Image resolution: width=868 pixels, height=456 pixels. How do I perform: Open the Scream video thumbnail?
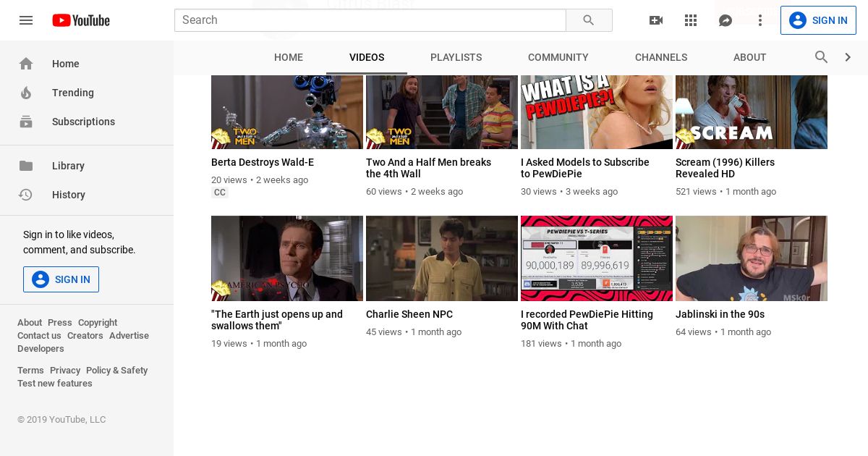pyautogui.click(x=752, y=112)
